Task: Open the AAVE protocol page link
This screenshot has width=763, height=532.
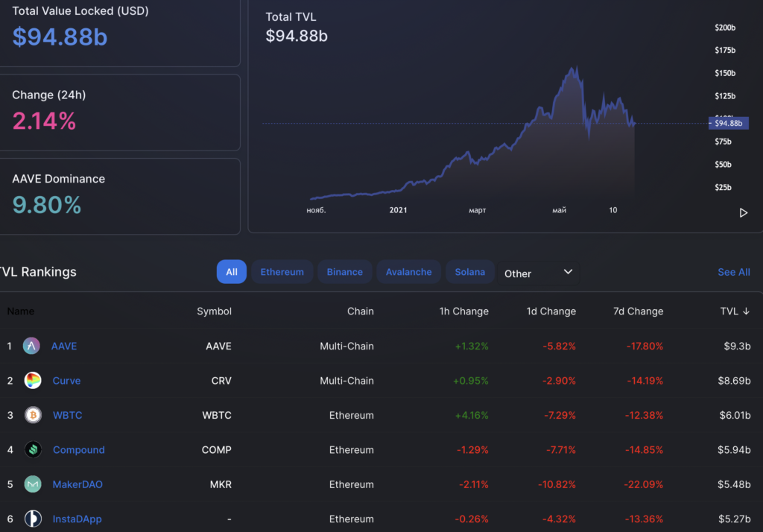Action: pos(63,346)
